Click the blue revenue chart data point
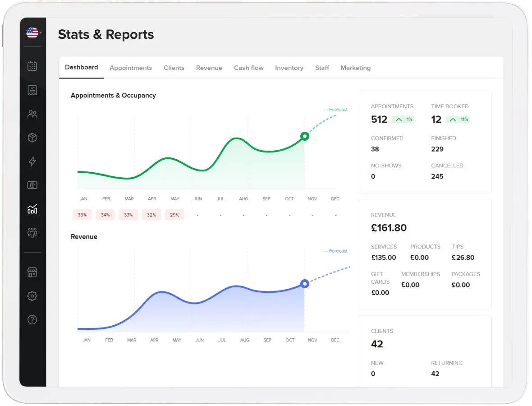The height and width of the screenshot is (406, 532). coord(305,284)
